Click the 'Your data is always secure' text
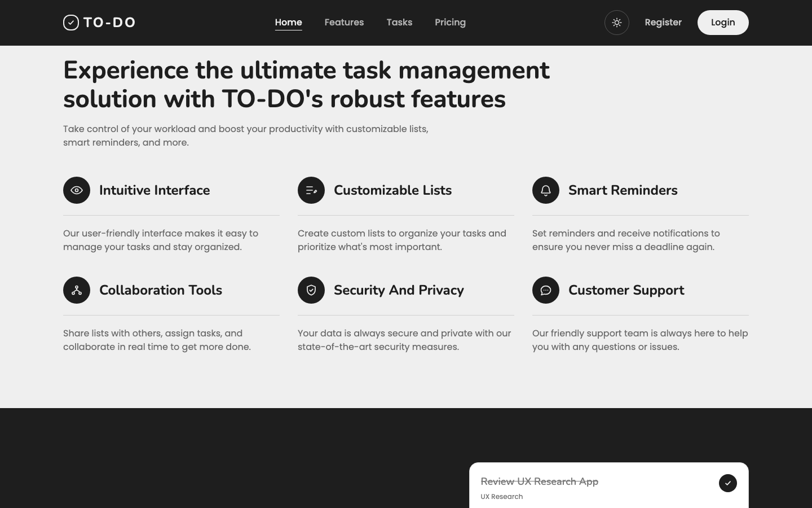The width and height of the screenshot is (812, 508). [x=404, y=340]
